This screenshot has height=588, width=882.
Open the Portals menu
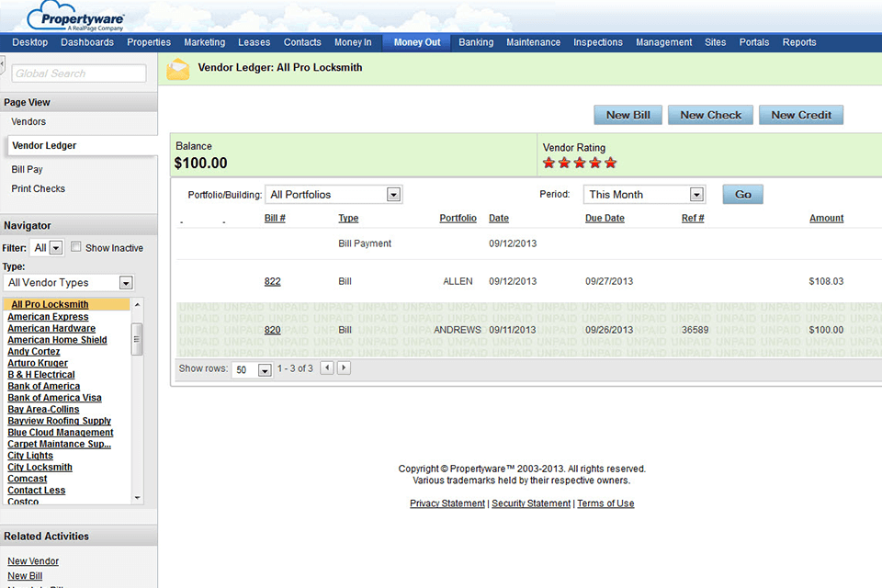753,42
